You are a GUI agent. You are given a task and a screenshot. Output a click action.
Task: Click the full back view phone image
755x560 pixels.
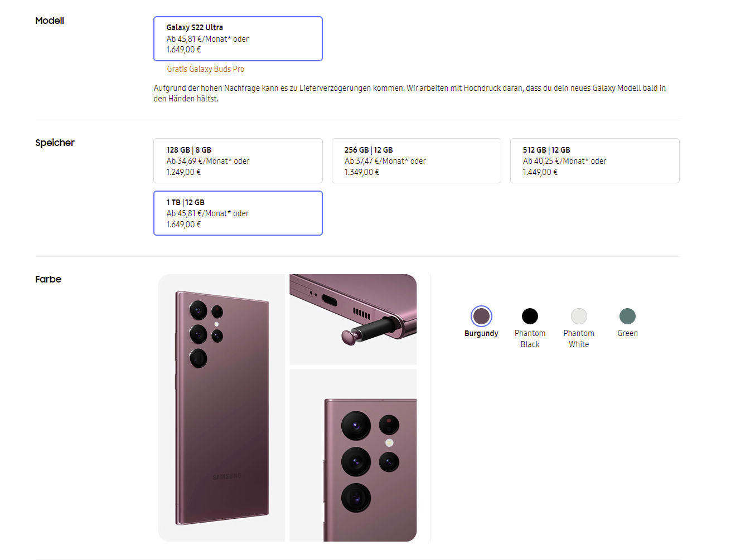click(x=221, y=407)
